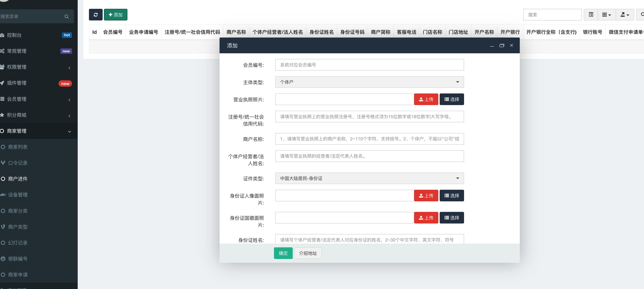
Task: Maximize the 添加 dialog
Action: point(502,45)
